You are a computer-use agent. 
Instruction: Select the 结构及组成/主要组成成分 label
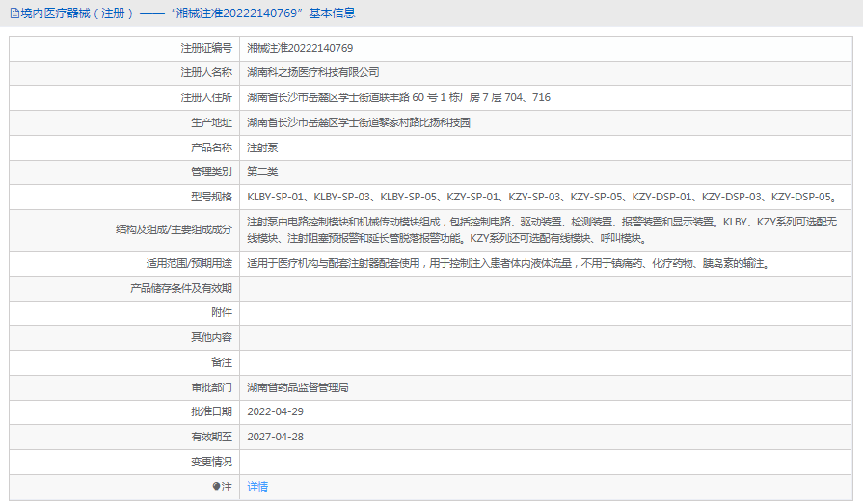(x=174, y=230)
